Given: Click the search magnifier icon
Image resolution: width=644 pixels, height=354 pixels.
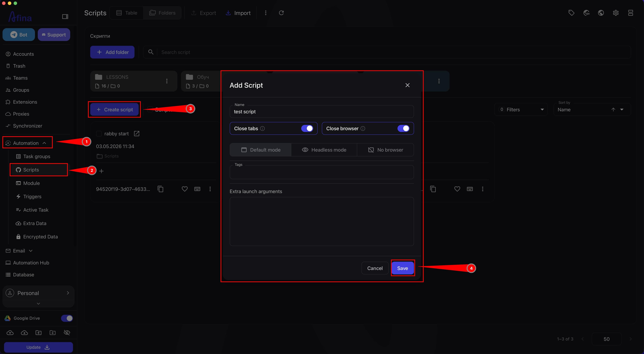Looking at the screenshot, I should 151,52.
